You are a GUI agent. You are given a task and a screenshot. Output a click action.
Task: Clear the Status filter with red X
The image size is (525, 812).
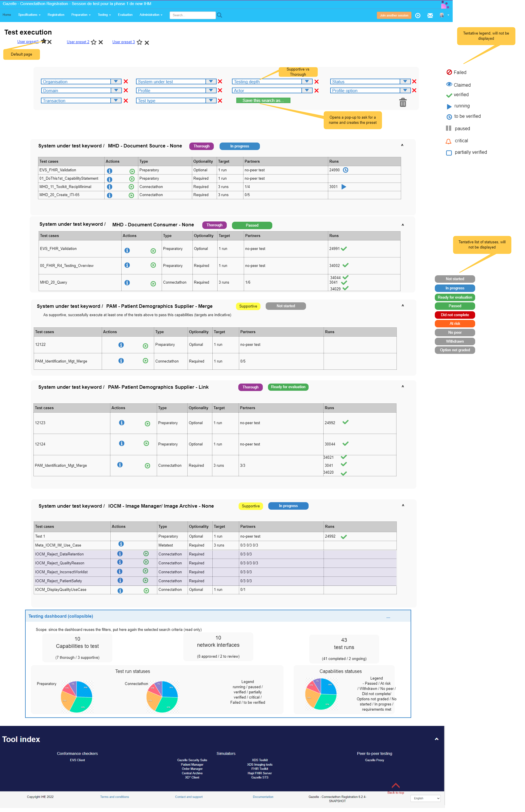click(x=414, y=81)
